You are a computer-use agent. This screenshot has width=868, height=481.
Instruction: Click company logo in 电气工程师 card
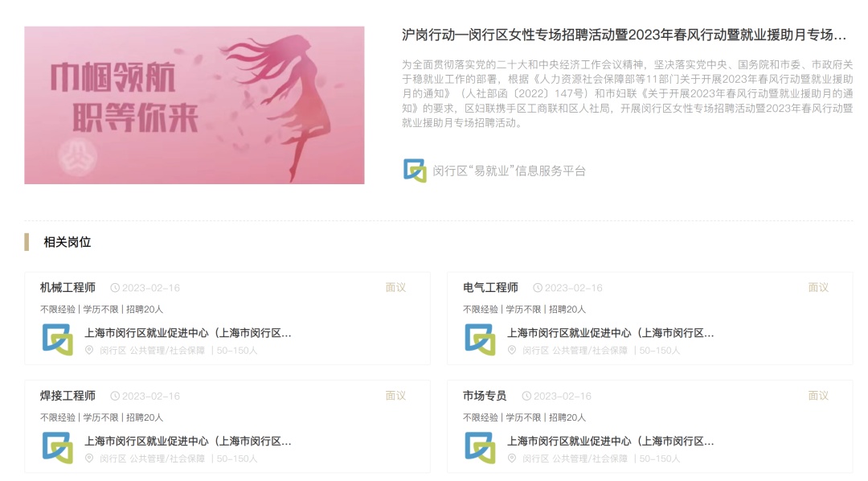coord(480,339)
